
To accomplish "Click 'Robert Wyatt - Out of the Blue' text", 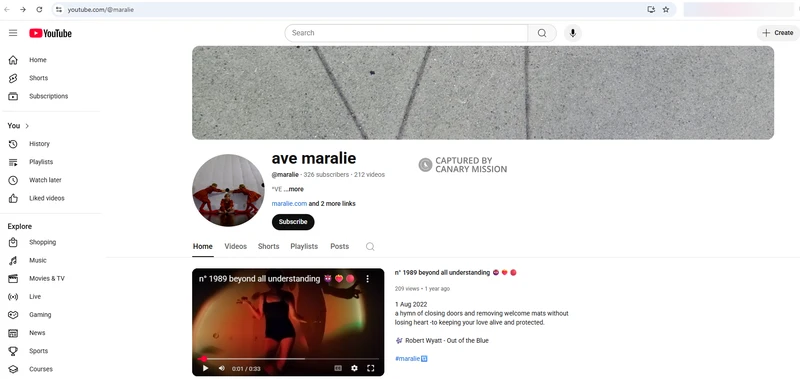I will [x=446, y=341].
